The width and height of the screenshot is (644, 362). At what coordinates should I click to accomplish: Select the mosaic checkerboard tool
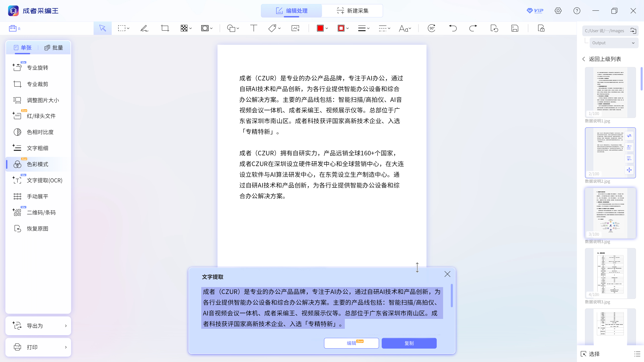pos(184,28)
